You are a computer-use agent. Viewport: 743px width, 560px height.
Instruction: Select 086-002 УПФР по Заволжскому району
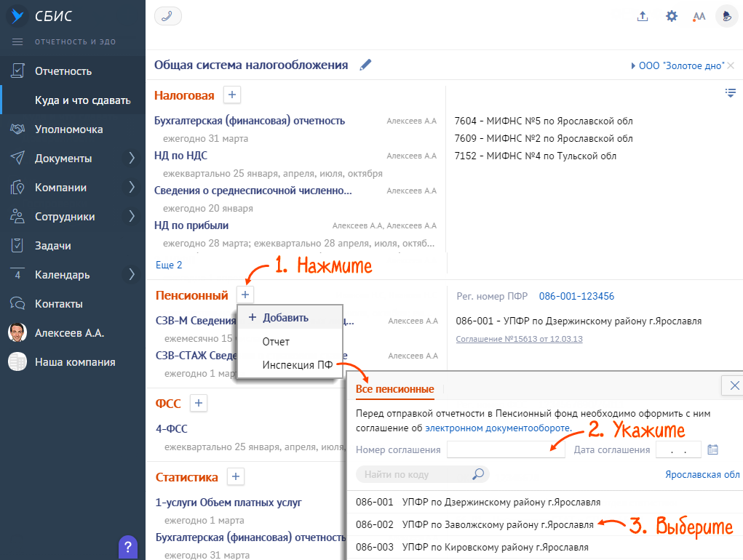click(x=474, y=524)
